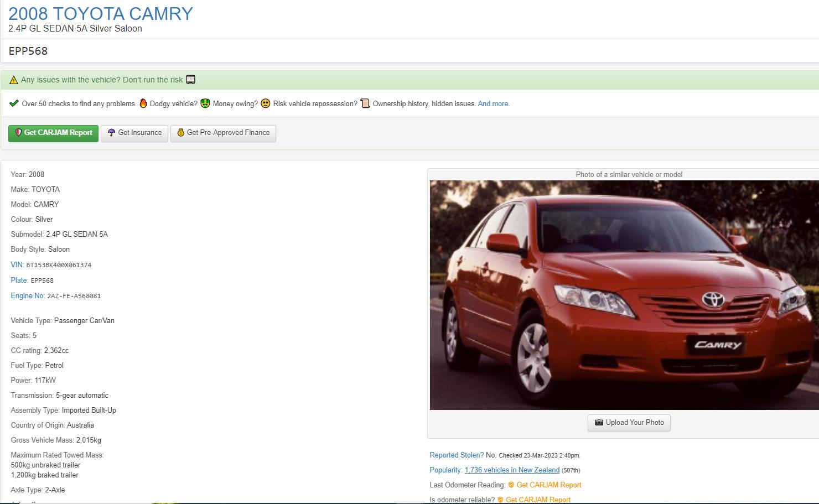Follow the VIN label link
This screenshot has height=504, width=819.
[x=17, y=264]
